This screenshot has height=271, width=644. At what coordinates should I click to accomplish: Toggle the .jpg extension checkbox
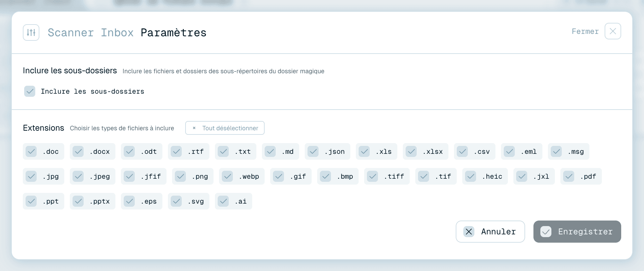pyautogui.click(x=31, y=176)
